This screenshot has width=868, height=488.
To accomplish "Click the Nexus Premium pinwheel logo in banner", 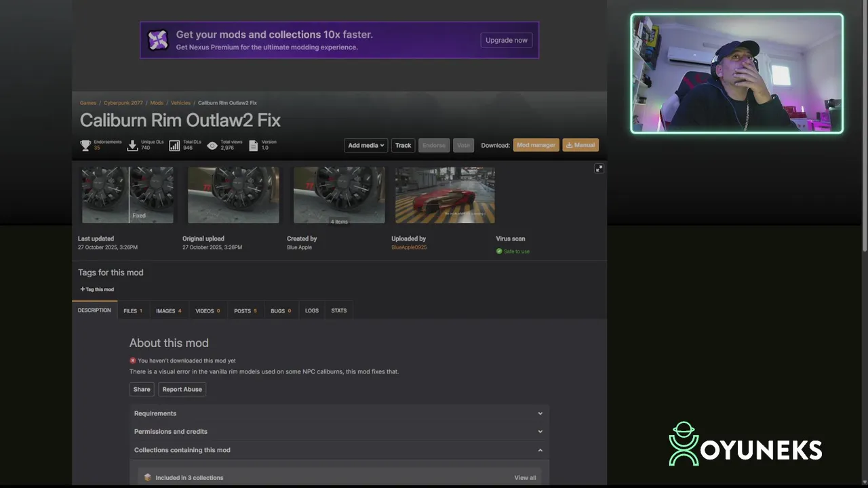I will [x=158, y=40].
